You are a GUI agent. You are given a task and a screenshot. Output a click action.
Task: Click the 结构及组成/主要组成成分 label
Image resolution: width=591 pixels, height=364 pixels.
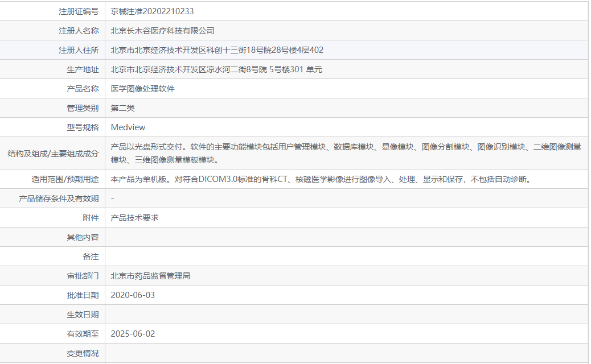(53, 154)
